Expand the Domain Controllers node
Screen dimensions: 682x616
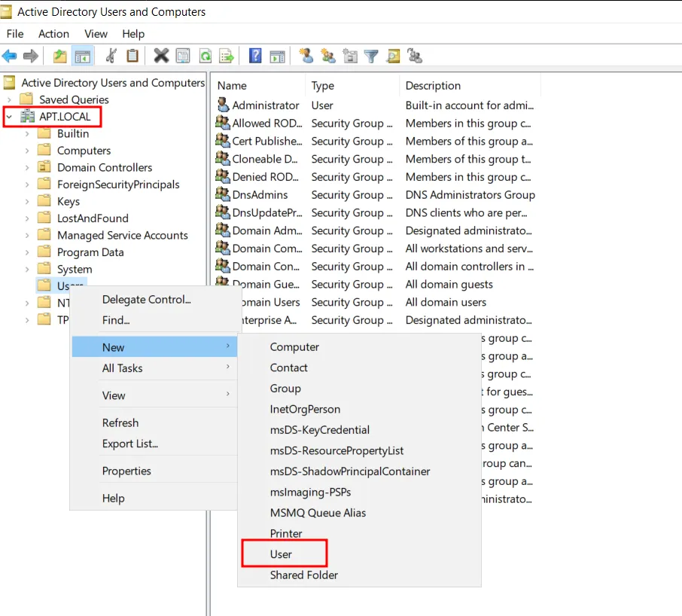27,167
